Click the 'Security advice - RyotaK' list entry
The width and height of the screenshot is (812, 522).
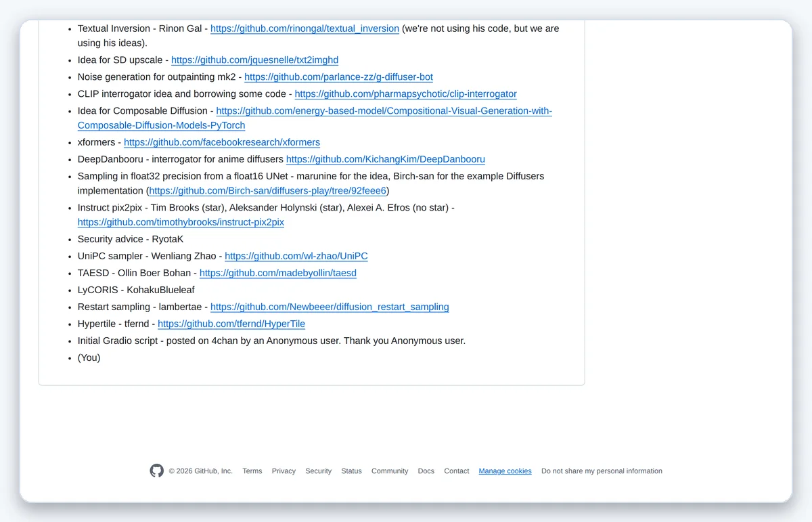point(131,239)
